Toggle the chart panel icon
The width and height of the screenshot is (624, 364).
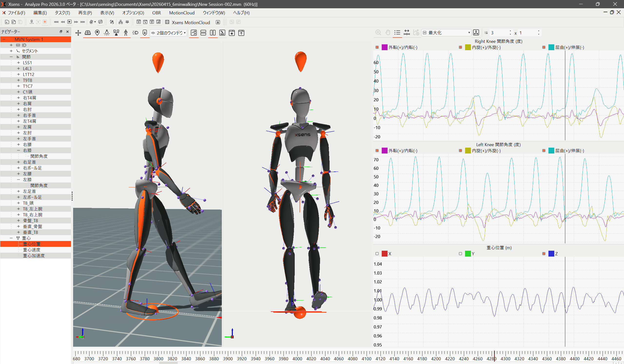(x=194, y=33)
